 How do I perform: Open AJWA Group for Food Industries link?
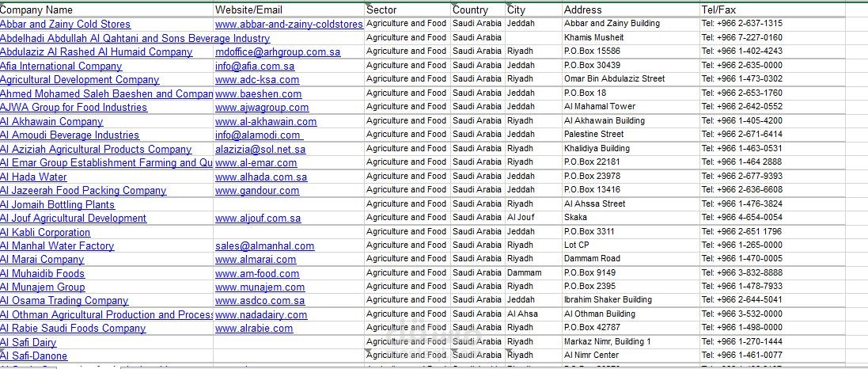point(74,108)
